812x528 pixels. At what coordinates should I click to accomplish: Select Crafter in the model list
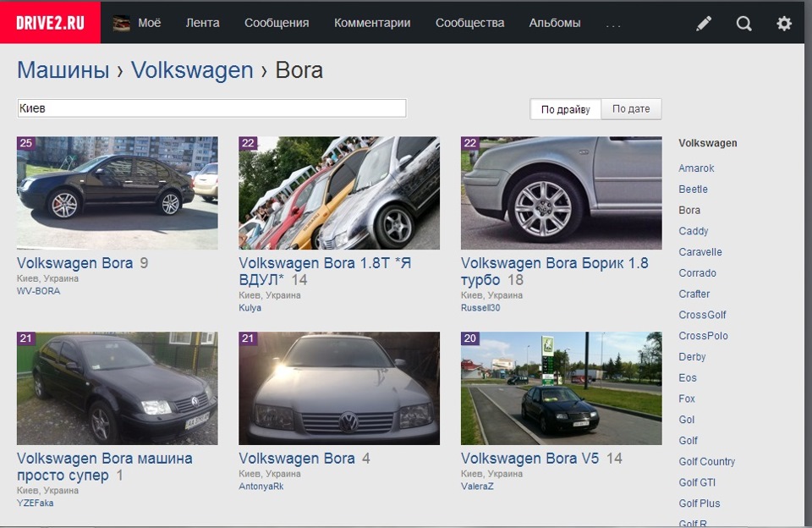point(694,294)
